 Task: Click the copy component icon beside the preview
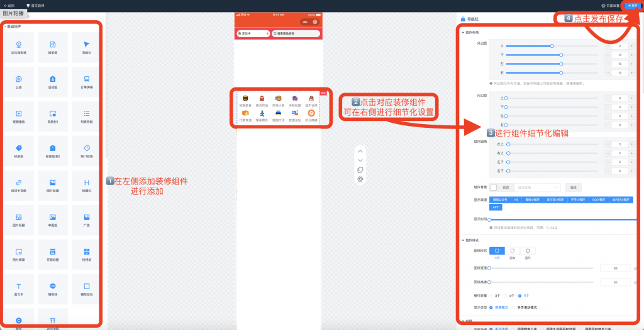coord(360,169)
